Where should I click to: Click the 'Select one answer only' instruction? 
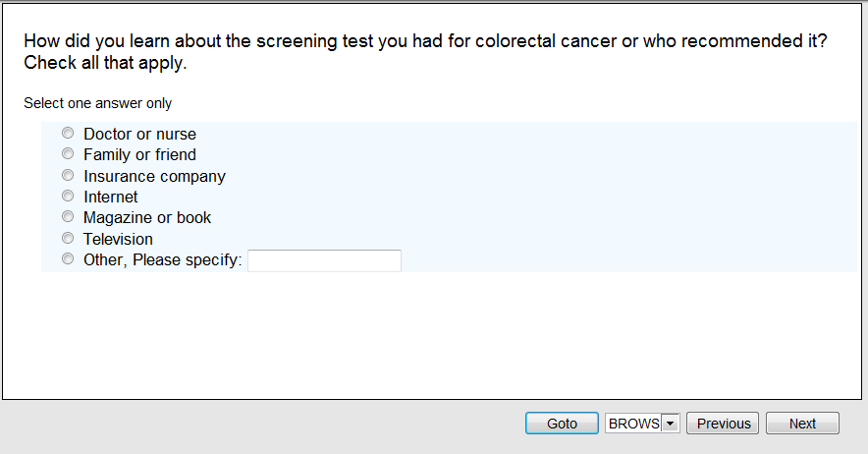click(x=97, y=103)
